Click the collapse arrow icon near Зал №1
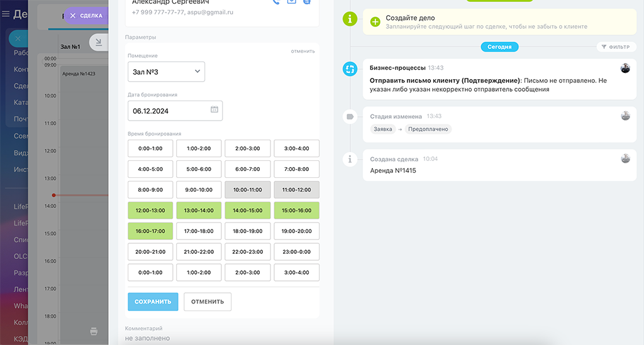Viewport: 644px width, 345px height. 99,42
